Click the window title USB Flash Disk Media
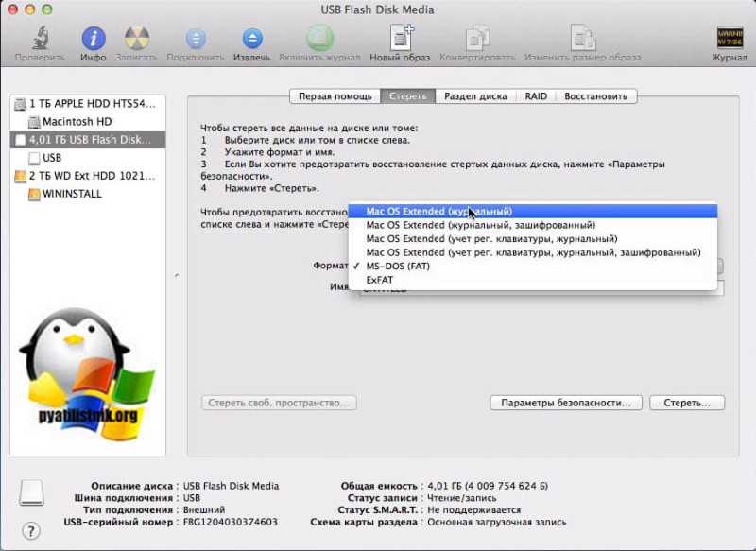The width and height of the screenshot is (756, 551). 377,9
